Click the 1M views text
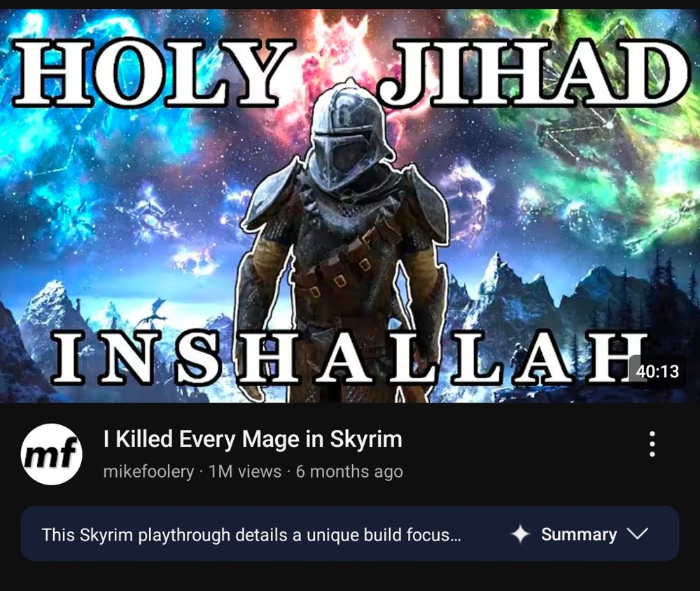 (245, 471)
